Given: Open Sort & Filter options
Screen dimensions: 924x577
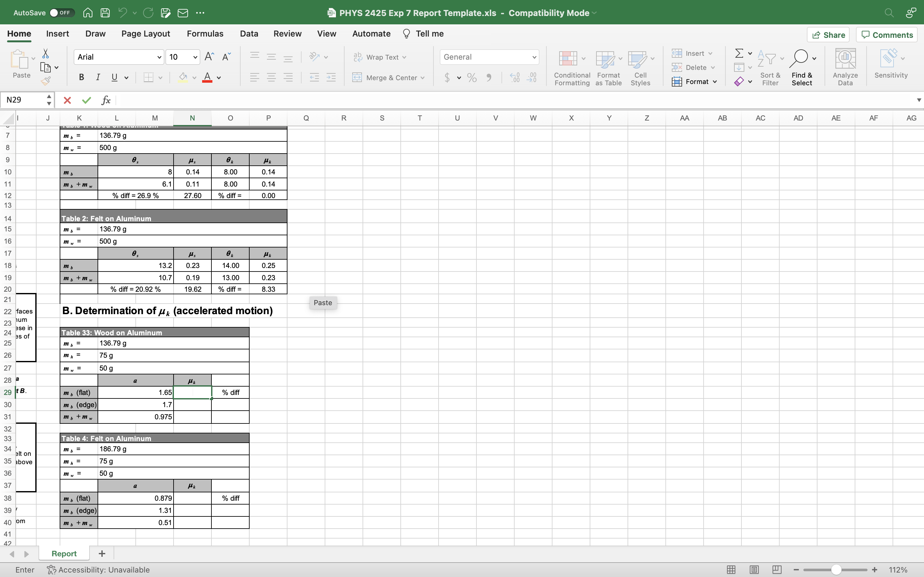Looking at the screenshot, I should coord(769,67).
